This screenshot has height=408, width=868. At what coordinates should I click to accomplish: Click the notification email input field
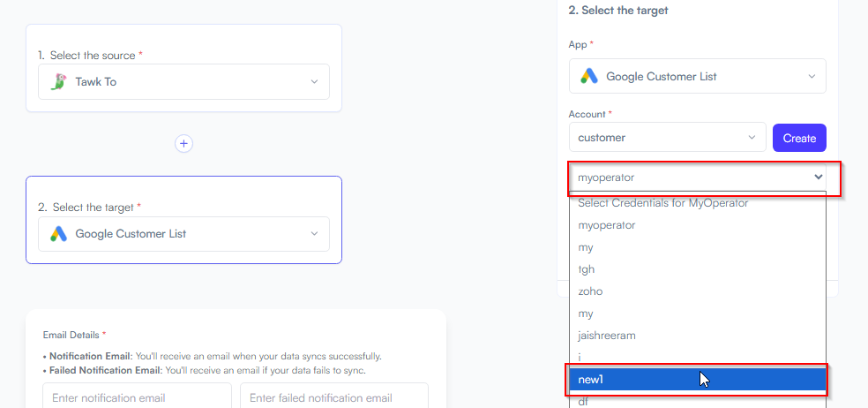[x=137, y=397]
